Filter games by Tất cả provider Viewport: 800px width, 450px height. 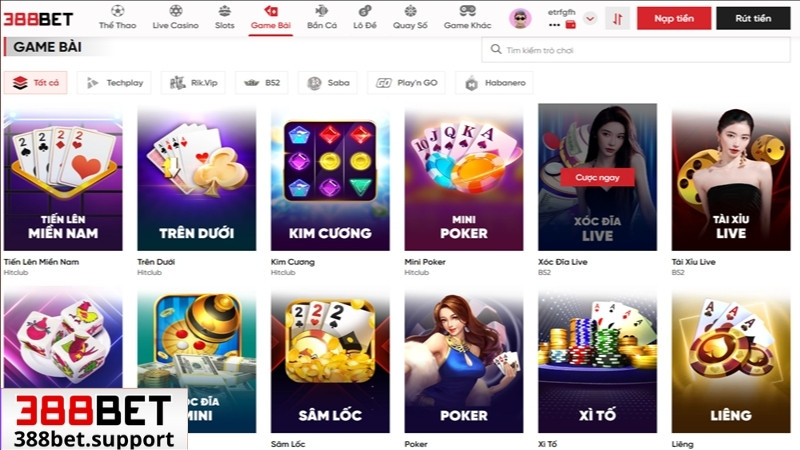(36, 83)
